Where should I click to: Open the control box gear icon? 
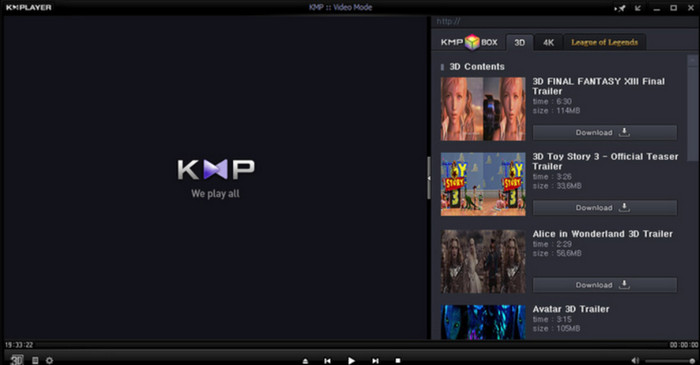pyautogui.click(x=50, y=360)
